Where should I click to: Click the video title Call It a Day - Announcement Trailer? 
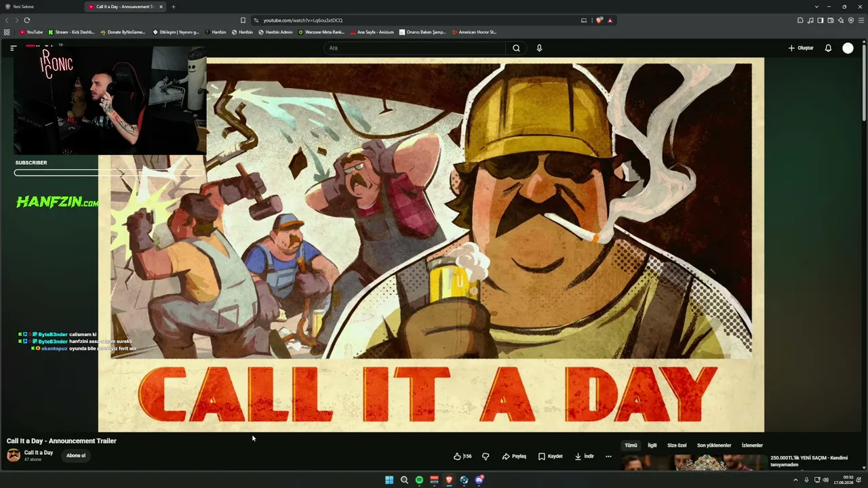pos(62,441)
